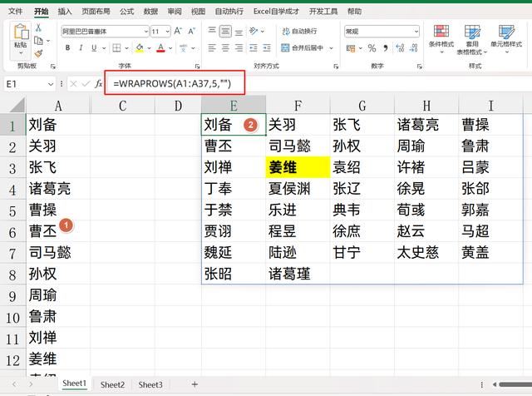Increase decimal places
This screenshot has width=532, height=396.
click(400, 48)
